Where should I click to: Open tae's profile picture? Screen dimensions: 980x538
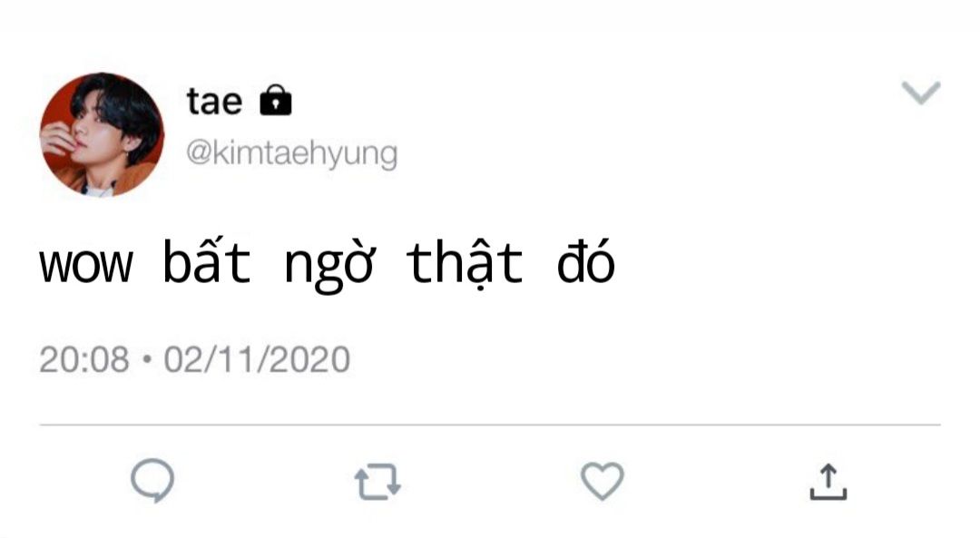(102, 134)
